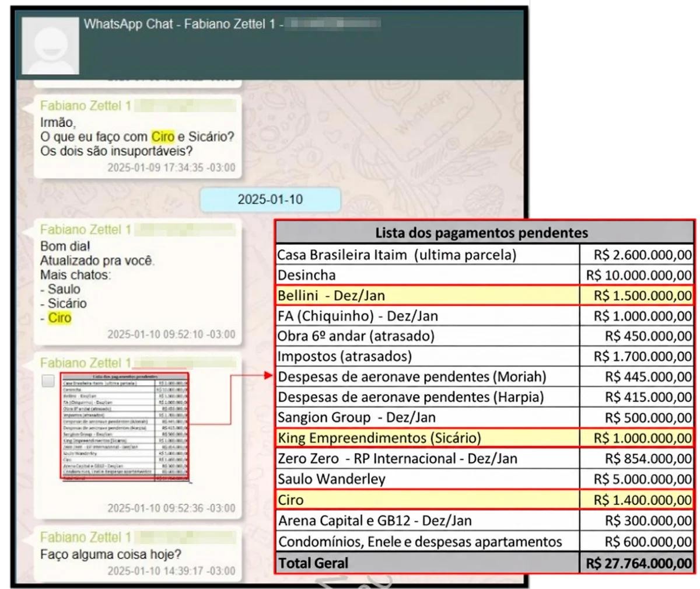700x589 pixels.
Task: Open the pending payments thumbnail in chat
Action: tap(125, 426)
